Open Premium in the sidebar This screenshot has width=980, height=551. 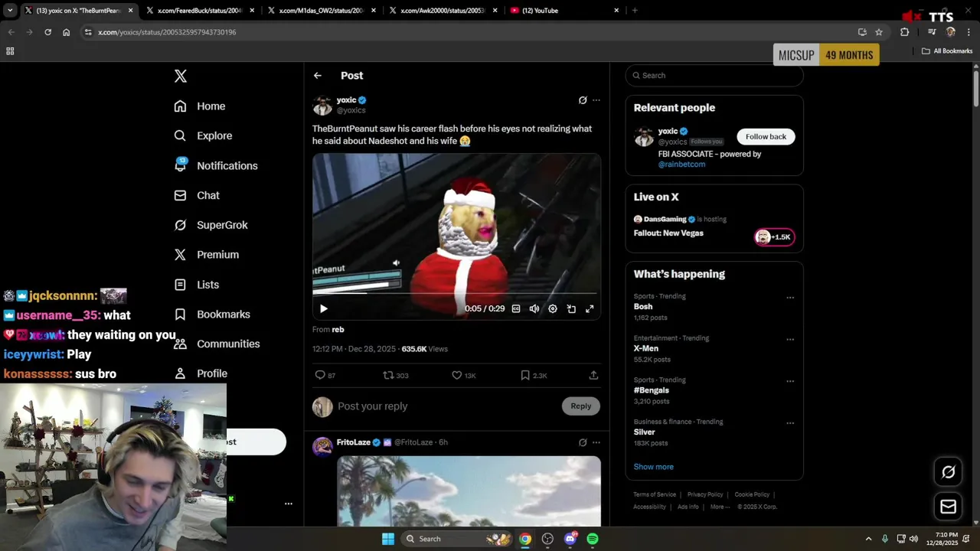(207, 255)
